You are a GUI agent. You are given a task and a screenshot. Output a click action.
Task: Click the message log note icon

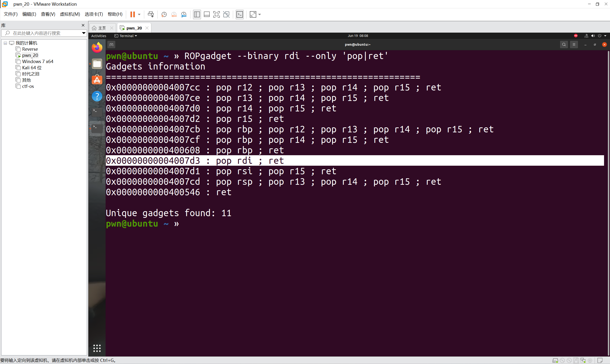point(600,361)
